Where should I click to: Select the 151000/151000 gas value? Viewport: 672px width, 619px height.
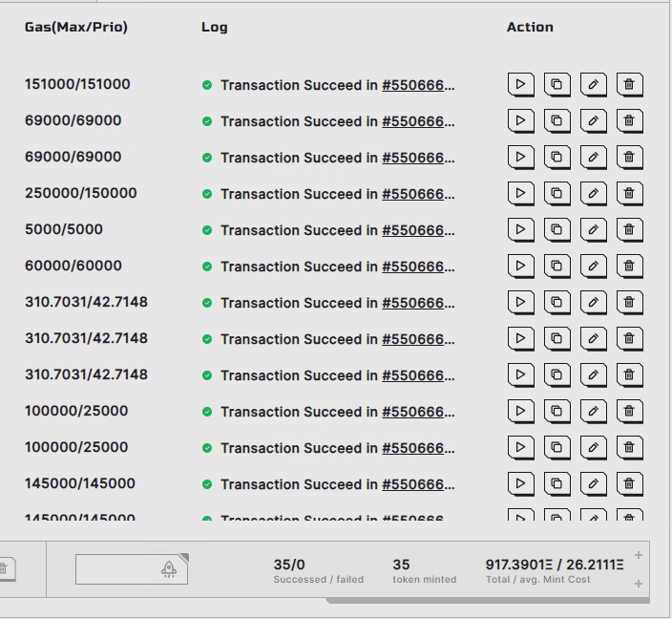(x=77, y=84)
